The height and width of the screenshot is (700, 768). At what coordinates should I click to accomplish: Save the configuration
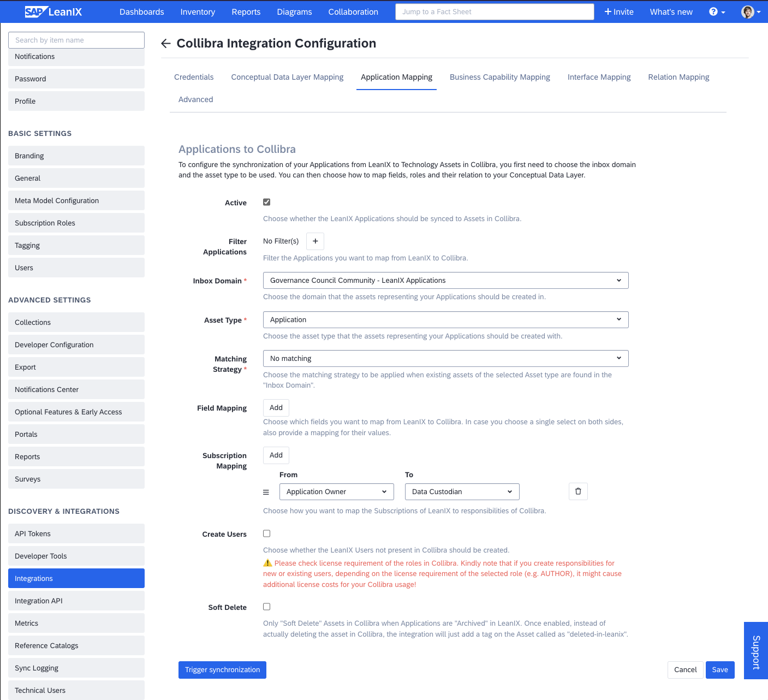pyautogui.click(x=720, y=670)
